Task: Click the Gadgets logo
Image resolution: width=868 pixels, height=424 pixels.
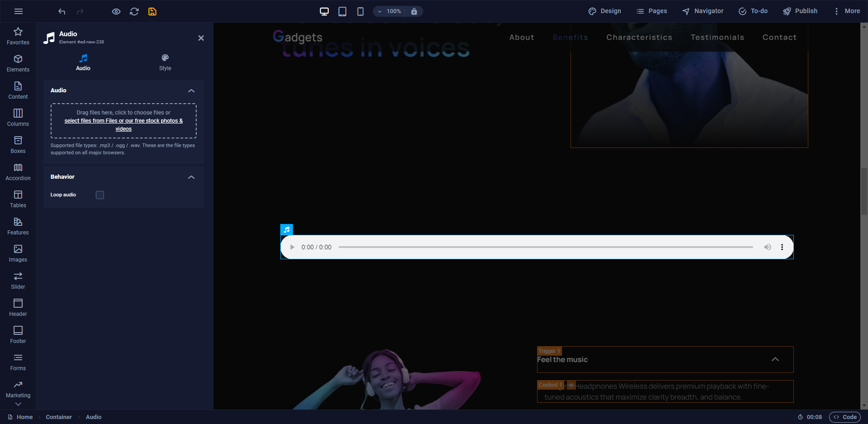Action: 297,37
